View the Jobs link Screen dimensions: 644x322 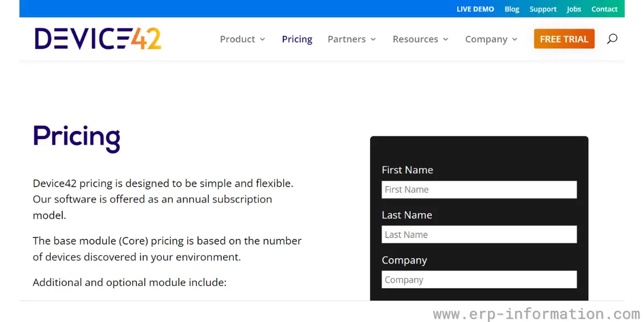tap(574, 9)
